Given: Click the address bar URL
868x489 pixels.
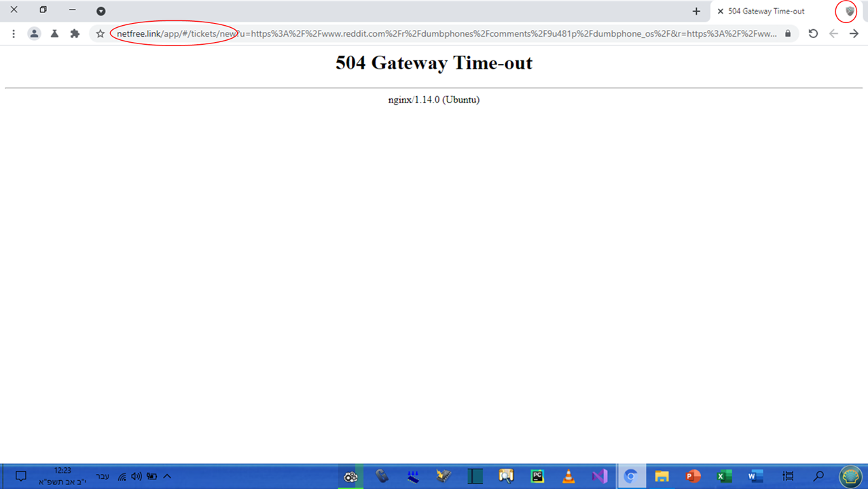Looking at the screenshot, I should pos(441,33).
